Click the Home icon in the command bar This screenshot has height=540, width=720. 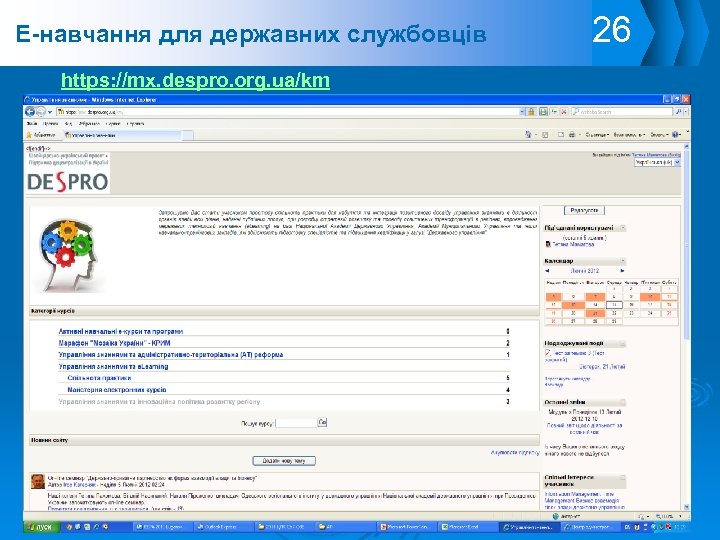pos(528,135)
